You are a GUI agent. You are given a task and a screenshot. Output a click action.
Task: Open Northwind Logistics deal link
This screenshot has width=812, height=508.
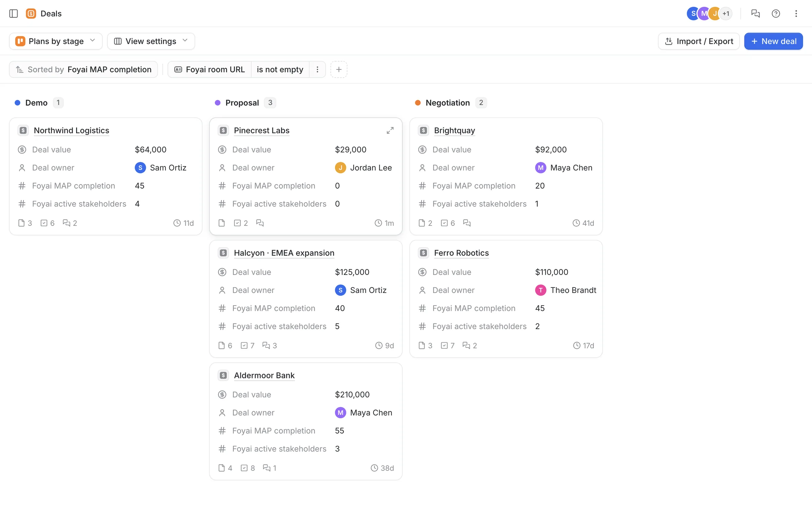point(71,130)
